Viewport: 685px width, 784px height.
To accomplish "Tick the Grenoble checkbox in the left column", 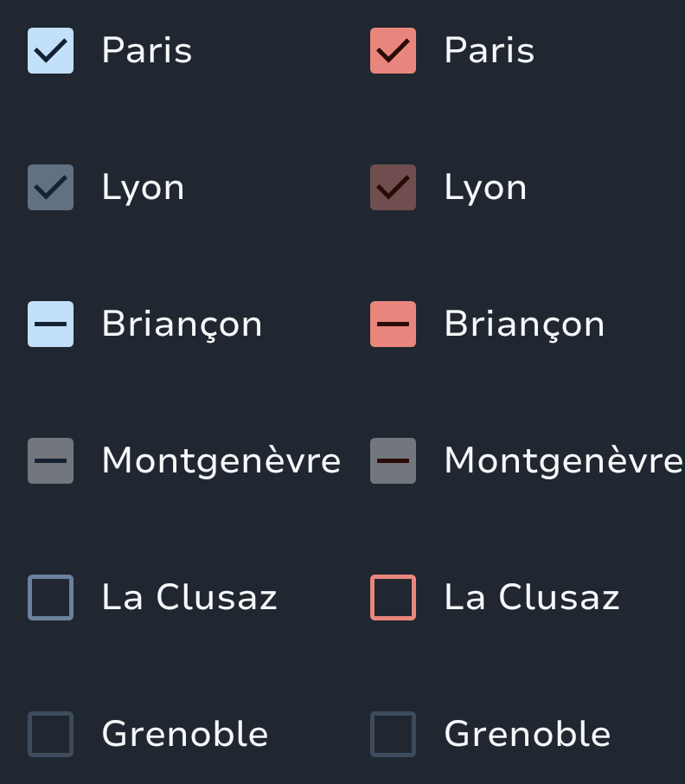I will pyautogui.click(x=50, y=734).
